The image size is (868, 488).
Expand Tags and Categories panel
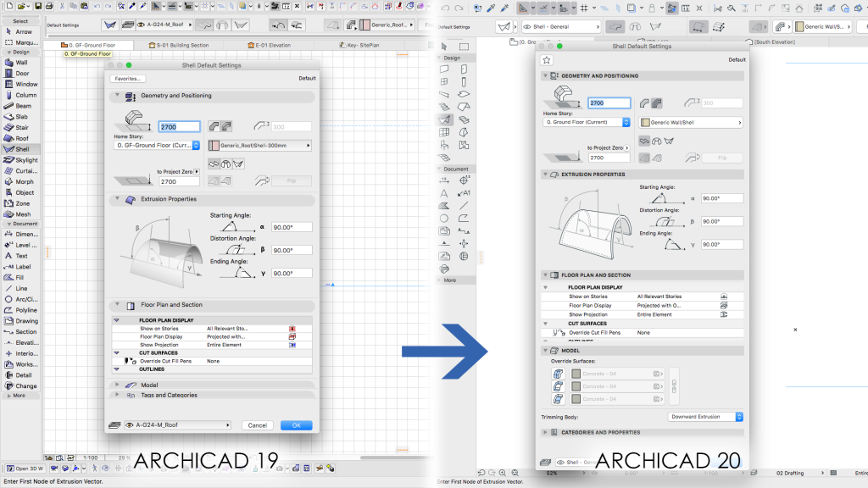(x=117, y=395)
